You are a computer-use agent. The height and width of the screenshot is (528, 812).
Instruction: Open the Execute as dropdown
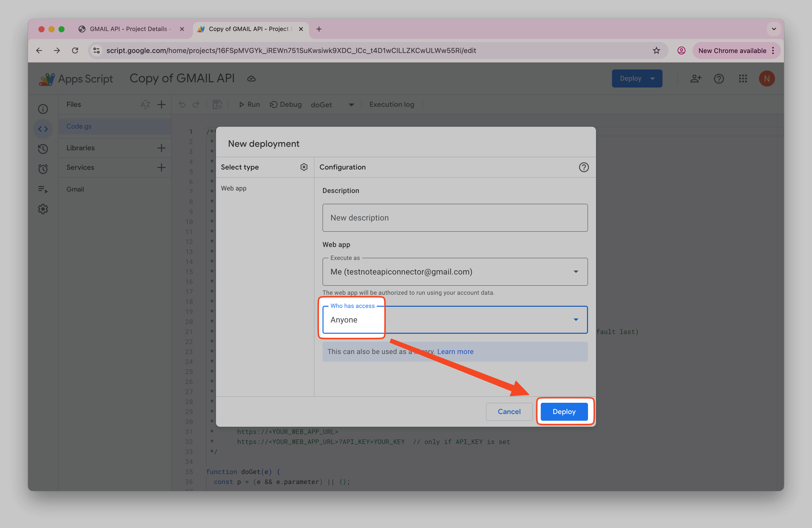[455, 272]
